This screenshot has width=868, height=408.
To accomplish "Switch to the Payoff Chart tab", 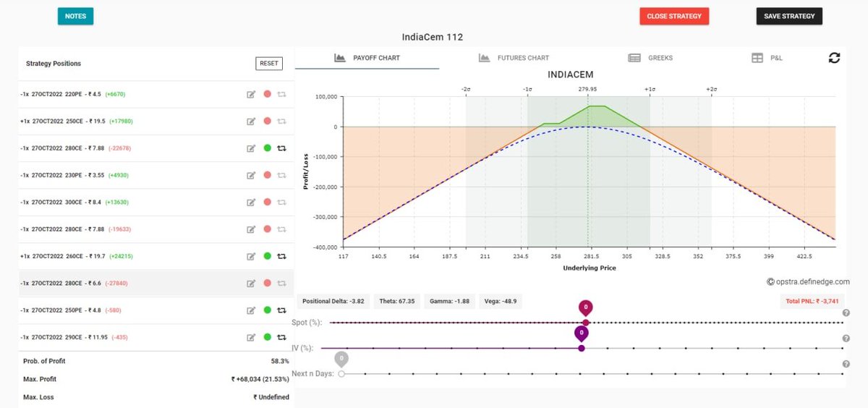I will pyautogui.click(x=367, y=58).
